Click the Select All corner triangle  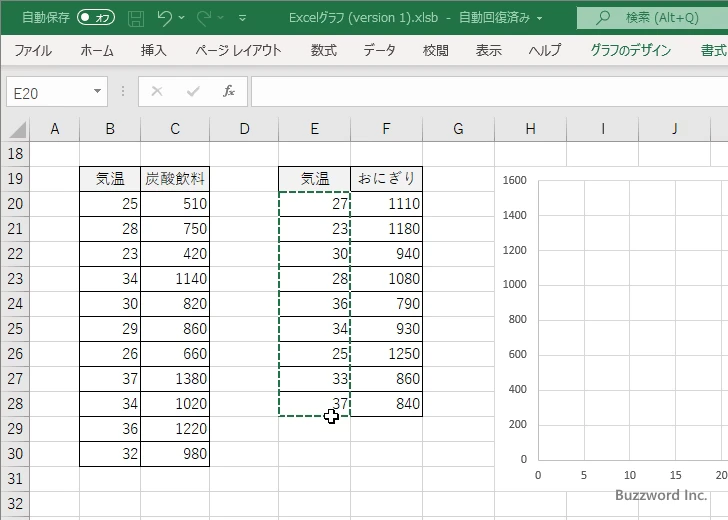click(17, 129)
